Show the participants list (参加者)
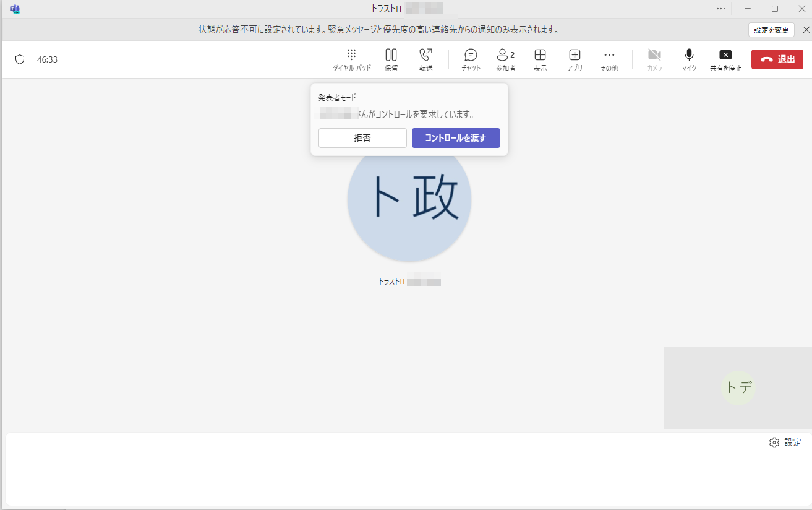812x510 pixels. click(505, 59)
